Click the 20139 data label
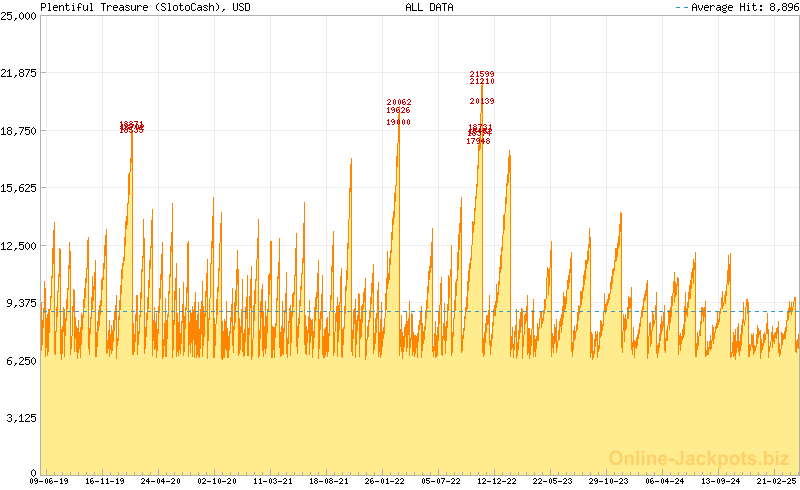The width and height of the screenshot is (800, 490). pos(482,101)
